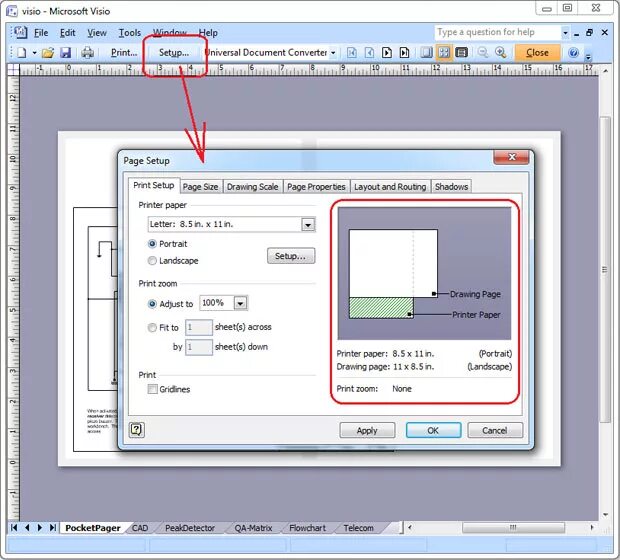Restore the document window button
The height and width of the screenshot is (560, 620).
590,33
